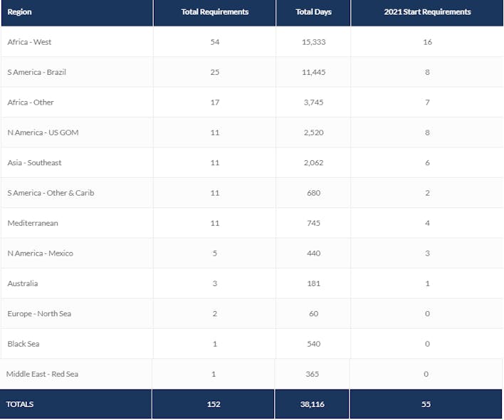Click the N America - Mexico row label
Image resolution: width=504 pixels, height=420 pixels.
(x=40, y=253)
